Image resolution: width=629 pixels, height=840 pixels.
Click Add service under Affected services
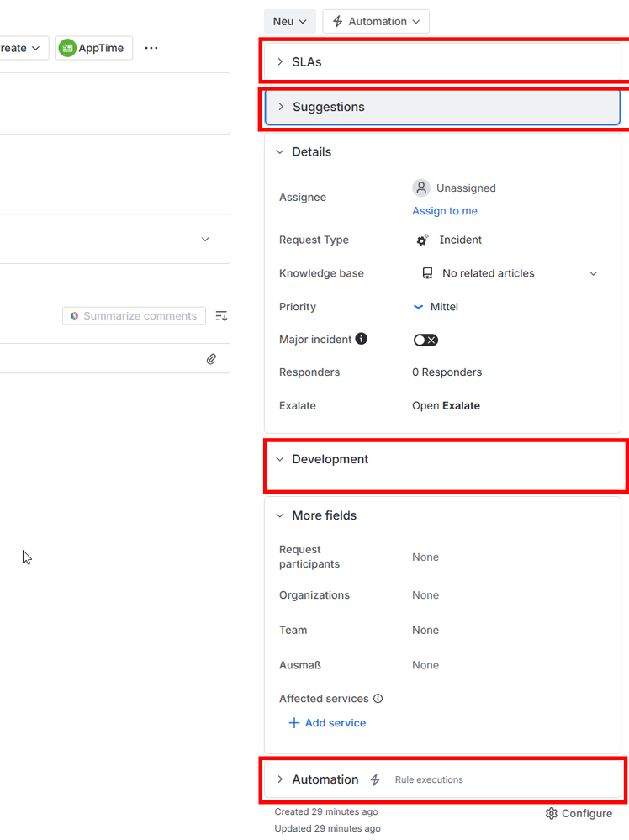click(327, 722)
